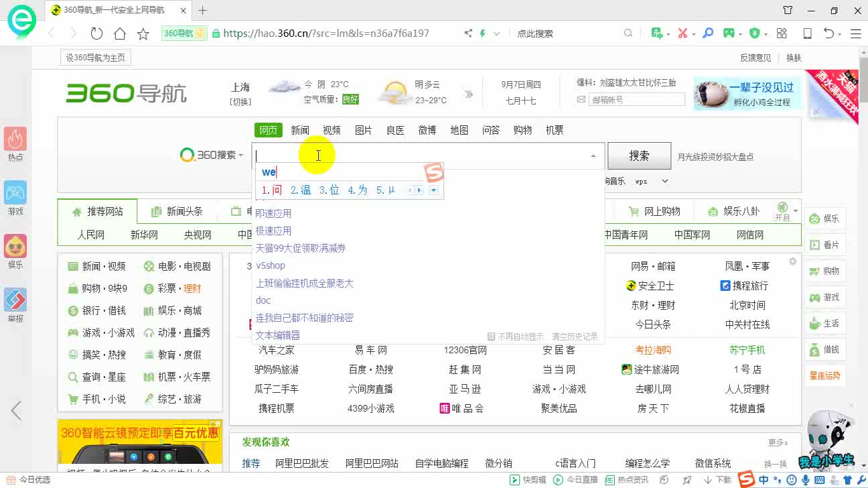Open dropdown arrow beside scissors tool

pos(694,34)
